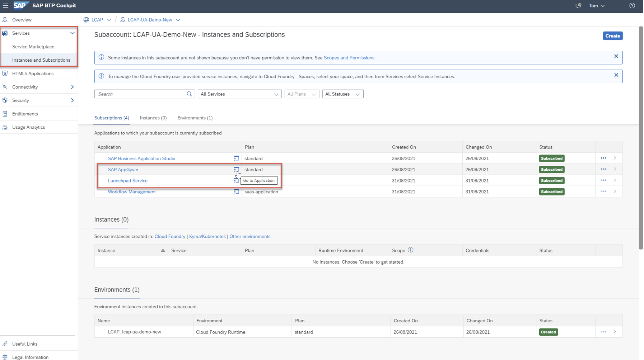Viewport: 644px width, 360px height.
Task: Open actions menu for LCAP_lcap-ua-demo-new environment
Action: tap(603, 332)
